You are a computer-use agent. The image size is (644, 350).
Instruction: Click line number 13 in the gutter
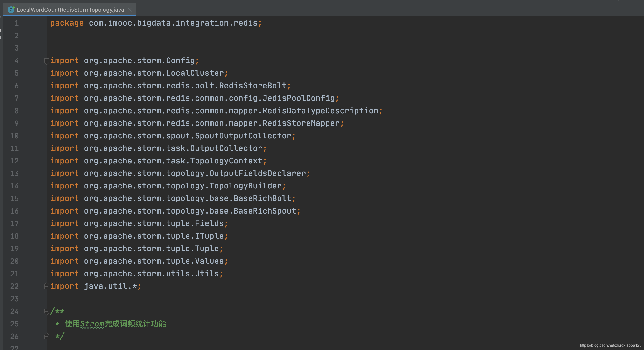click(x=14, y=174)
